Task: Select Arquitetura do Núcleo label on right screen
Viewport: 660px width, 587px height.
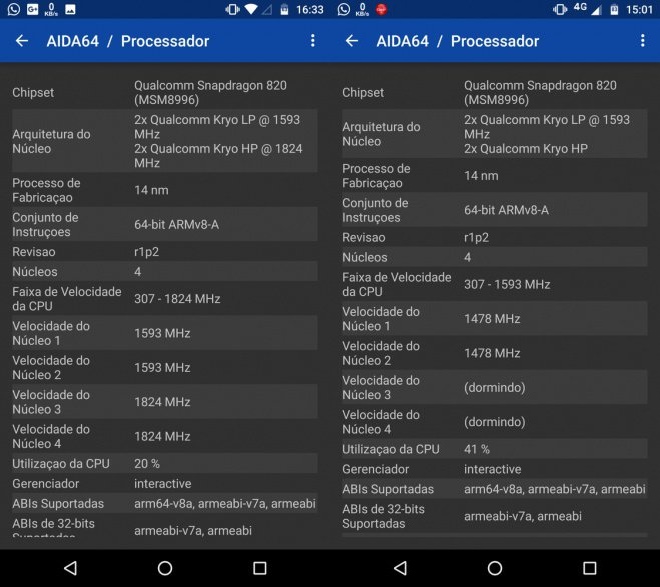Action: 381,134
